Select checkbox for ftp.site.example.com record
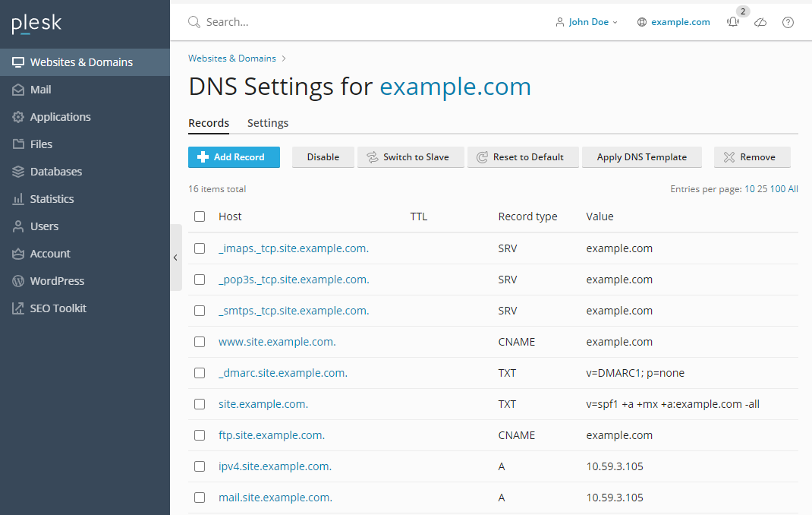812x515 pixels. 200,435
